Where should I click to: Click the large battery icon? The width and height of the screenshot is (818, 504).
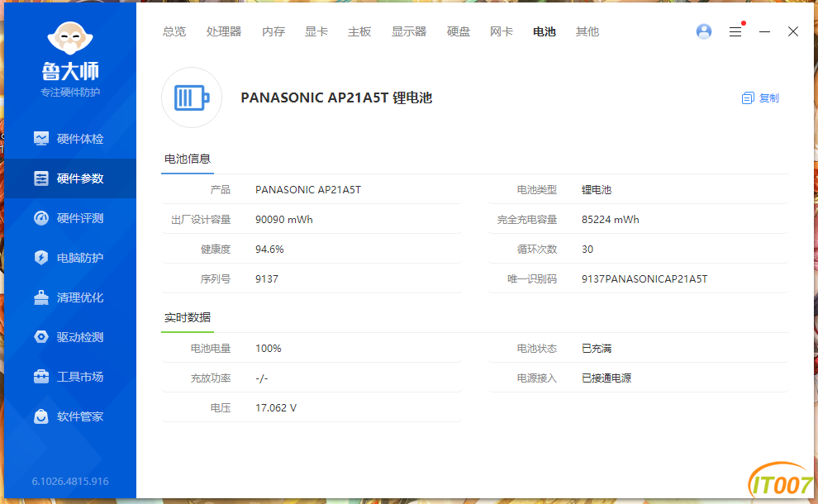click(x=192, y=97)
